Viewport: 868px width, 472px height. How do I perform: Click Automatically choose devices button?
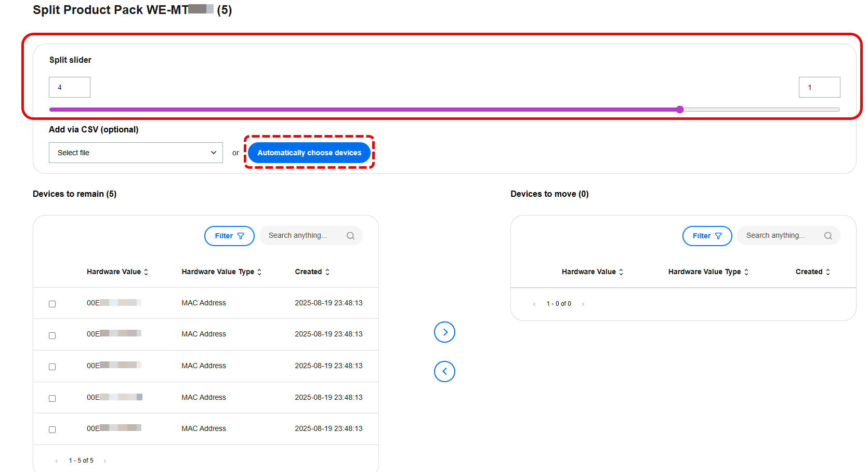309,153
